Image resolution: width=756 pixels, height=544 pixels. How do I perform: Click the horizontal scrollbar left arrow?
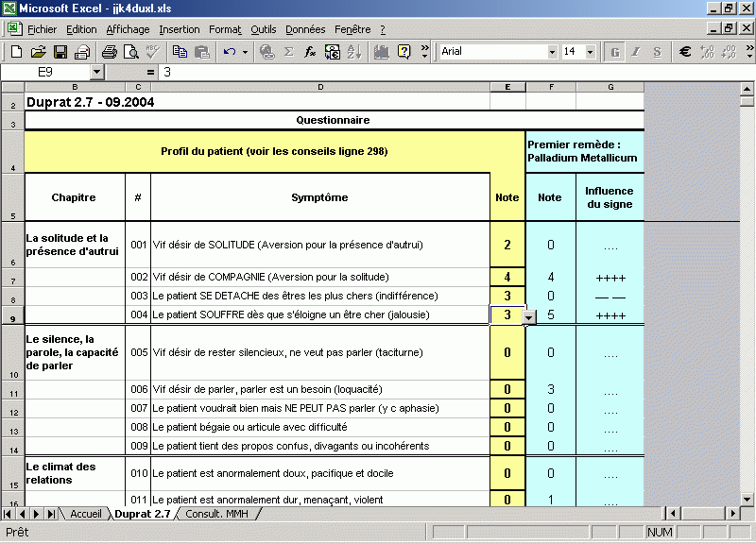coord(673,514)
